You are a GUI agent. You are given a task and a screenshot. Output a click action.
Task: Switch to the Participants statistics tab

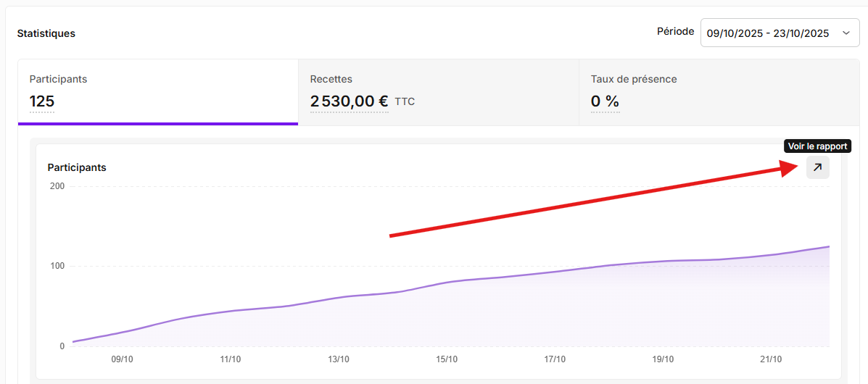pyautogui.click(x=158, y=92)
